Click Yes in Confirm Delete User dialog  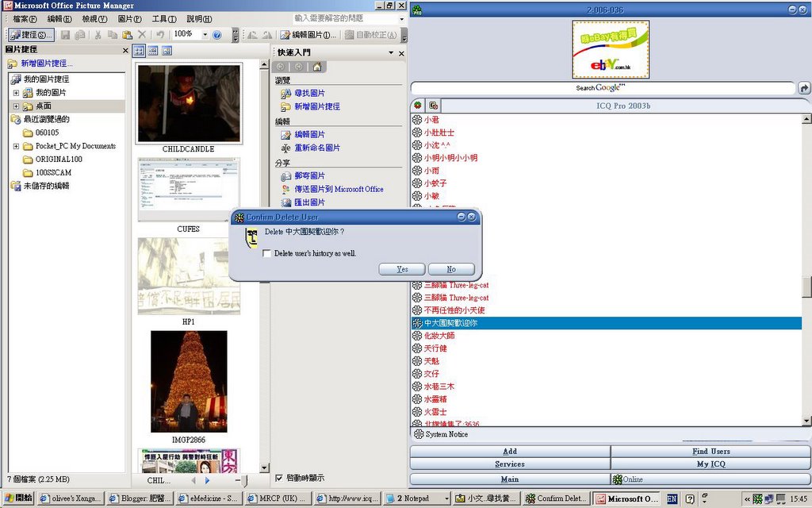pos(402,269)
